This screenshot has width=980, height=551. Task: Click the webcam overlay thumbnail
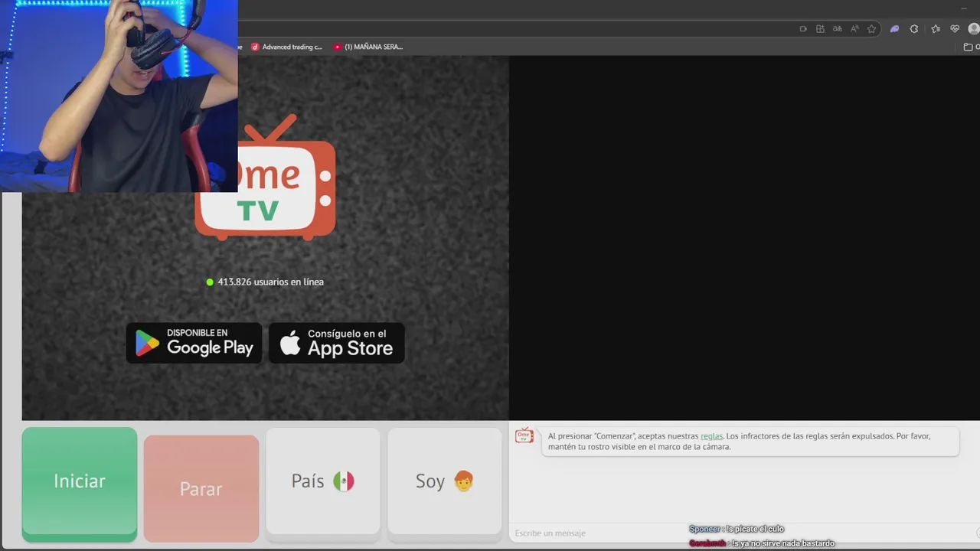[119, 96]
